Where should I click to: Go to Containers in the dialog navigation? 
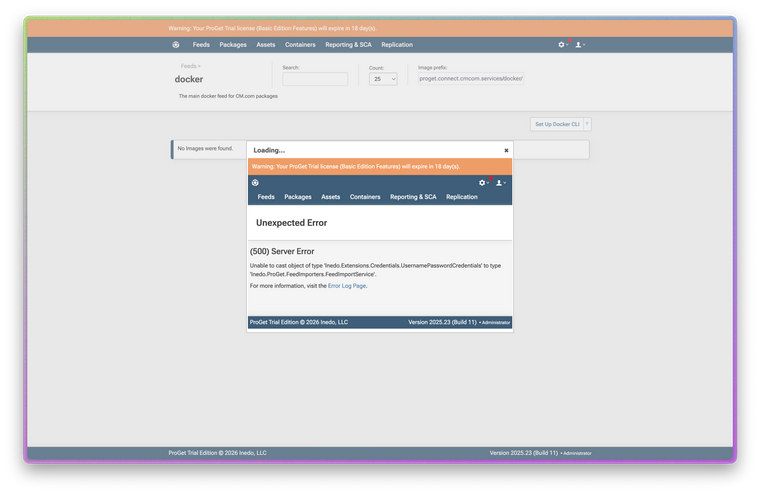[365, 197]
